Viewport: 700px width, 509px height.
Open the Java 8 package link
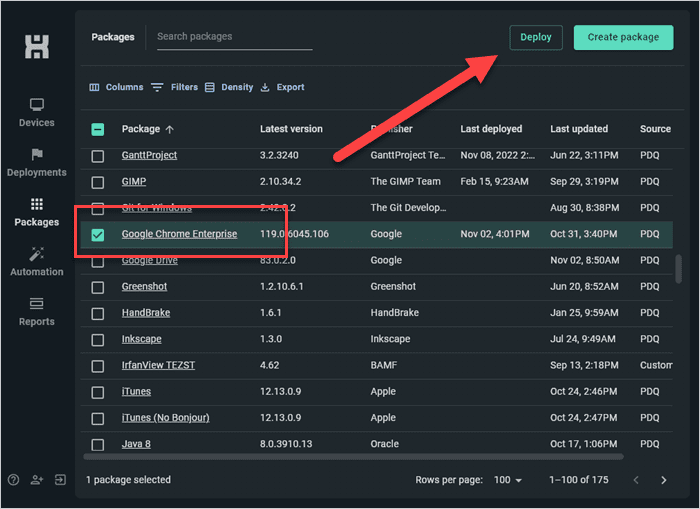tap(136, 444)
